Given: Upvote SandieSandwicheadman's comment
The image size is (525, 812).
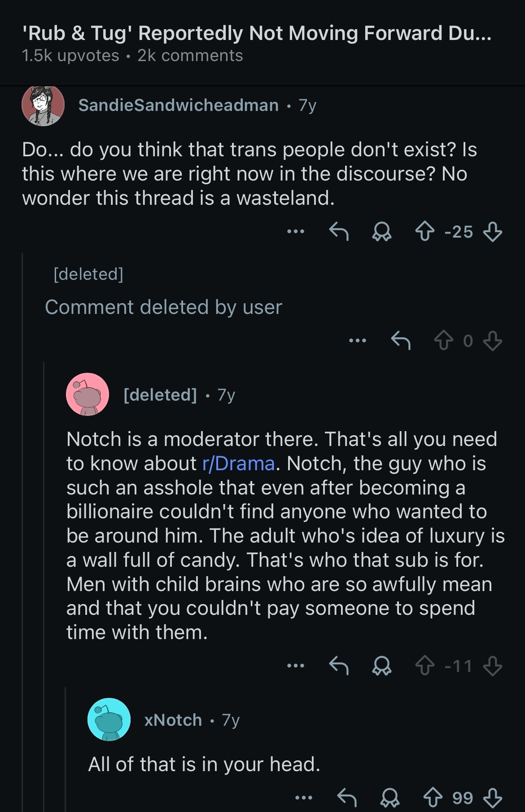Looking at the screenshot, I should [x=424, y=232].
